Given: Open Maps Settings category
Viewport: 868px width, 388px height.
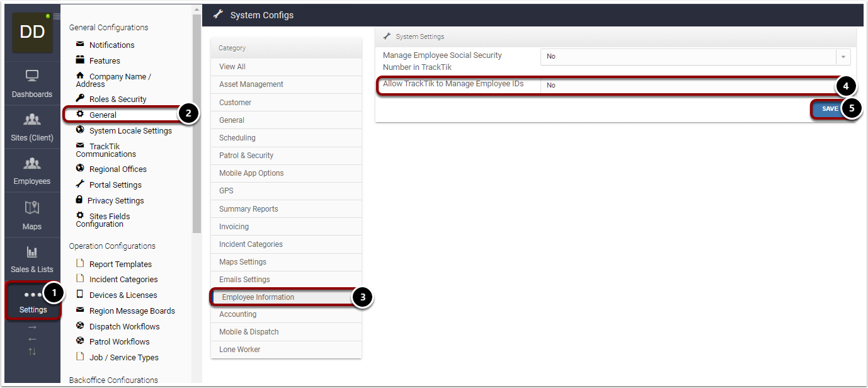Looking at the screenshot, I should tap(286, 262).
